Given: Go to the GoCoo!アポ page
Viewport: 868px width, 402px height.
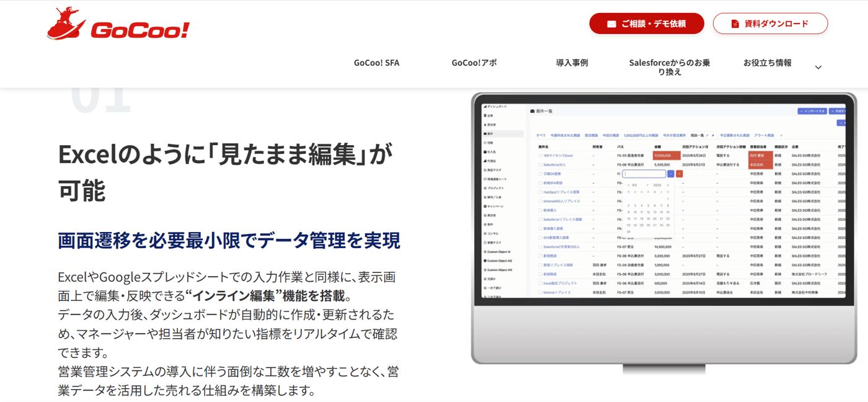Looking at the screenshot, I should [474, 63].
